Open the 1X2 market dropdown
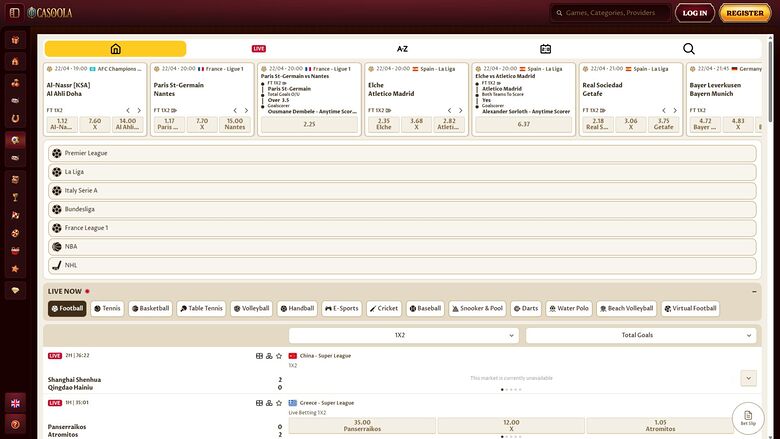The height and width of the screenshot is (439, 780). pos(403,335)
